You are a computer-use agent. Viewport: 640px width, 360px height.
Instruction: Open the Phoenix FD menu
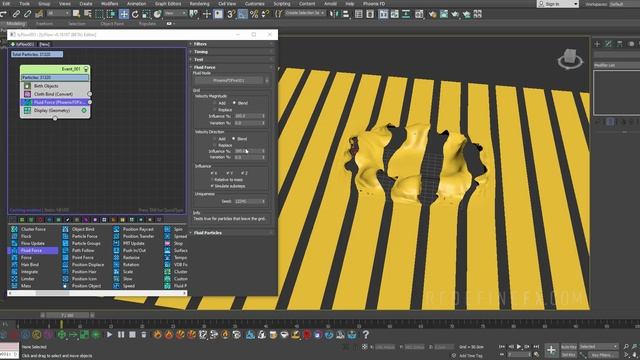[374, 4]
